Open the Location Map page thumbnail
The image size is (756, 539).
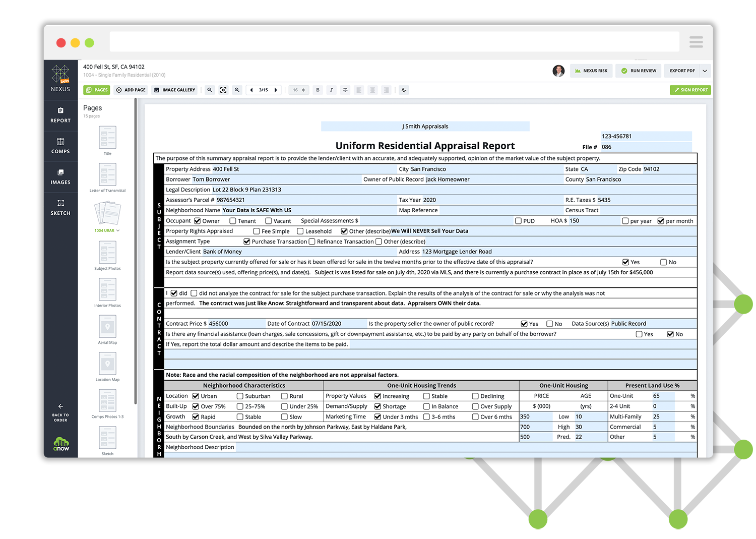pos(107,364)
